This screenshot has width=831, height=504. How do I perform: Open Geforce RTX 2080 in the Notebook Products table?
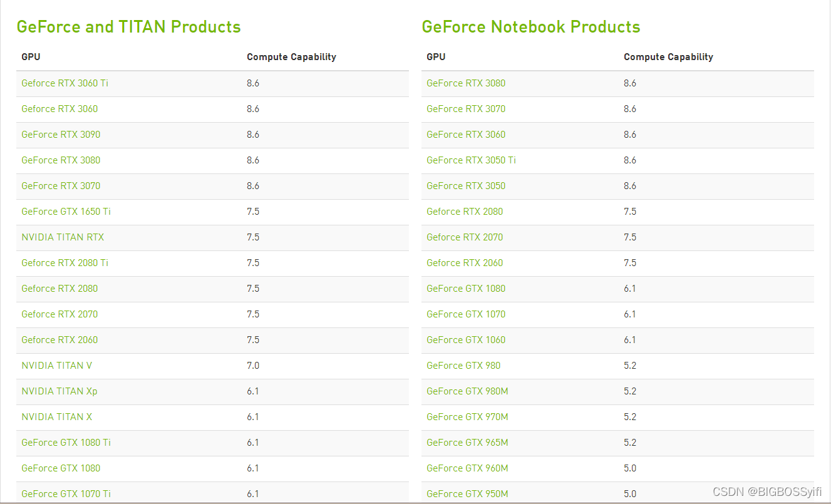tap(465, 212)
